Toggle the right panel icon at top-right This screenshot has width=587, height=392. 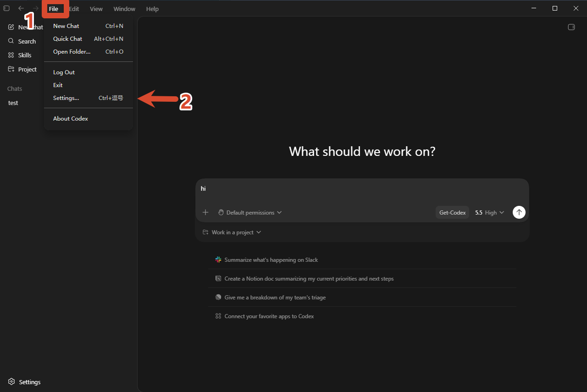[x=571, y=27]
